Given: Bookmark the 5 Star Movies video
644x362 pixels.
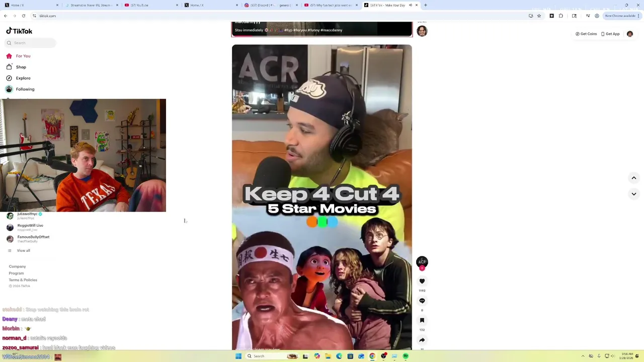Looking at the screenshot, I should [x=422, y=320].
